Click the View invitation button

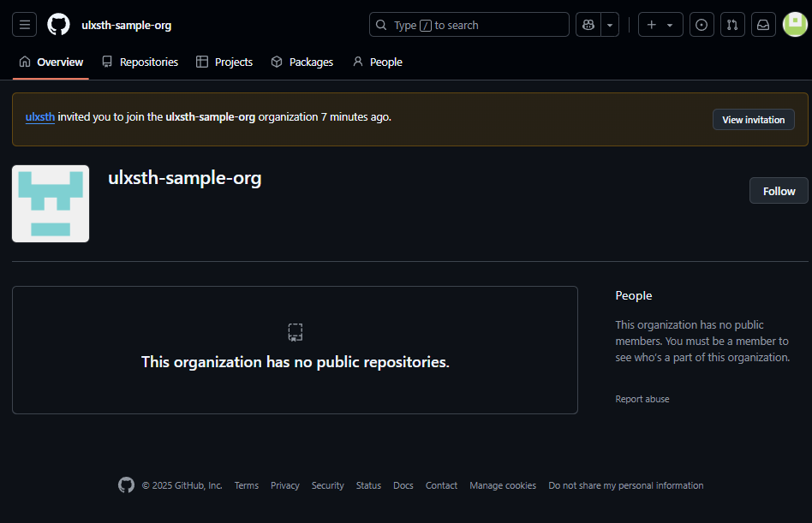click(754, 120)
